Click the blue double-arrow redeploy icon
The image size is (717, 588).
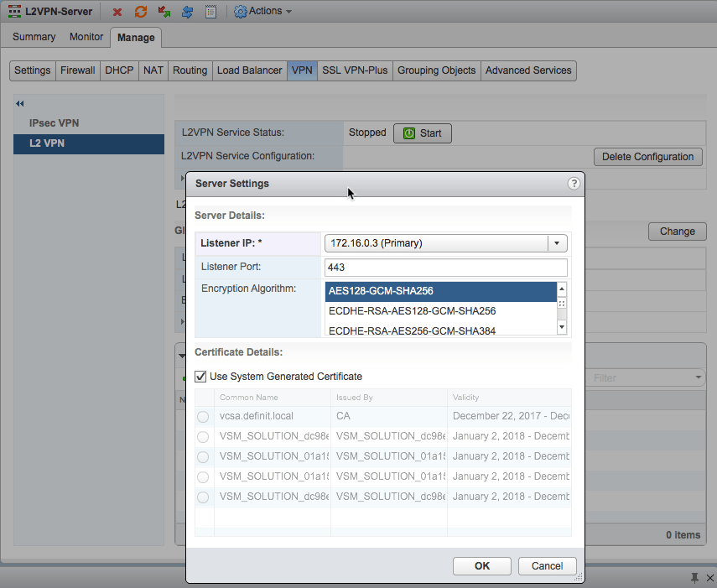188,12
